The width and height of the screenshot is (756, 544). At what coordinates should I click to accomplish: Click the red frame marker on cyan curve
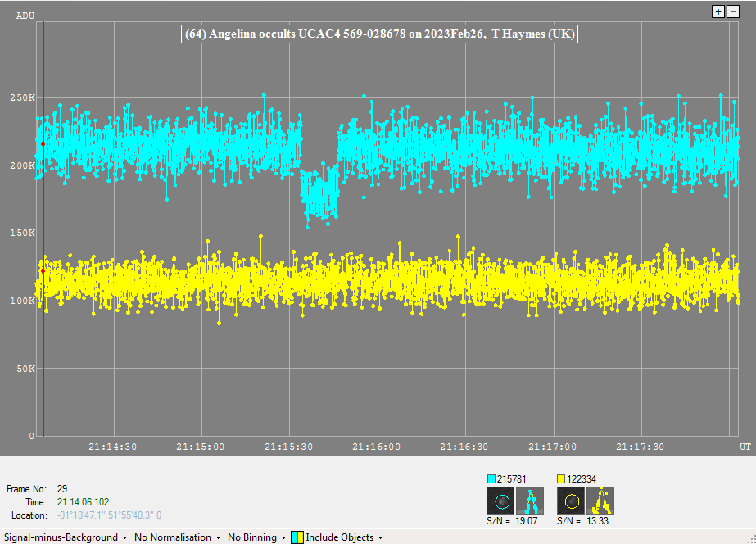point(43,143)
